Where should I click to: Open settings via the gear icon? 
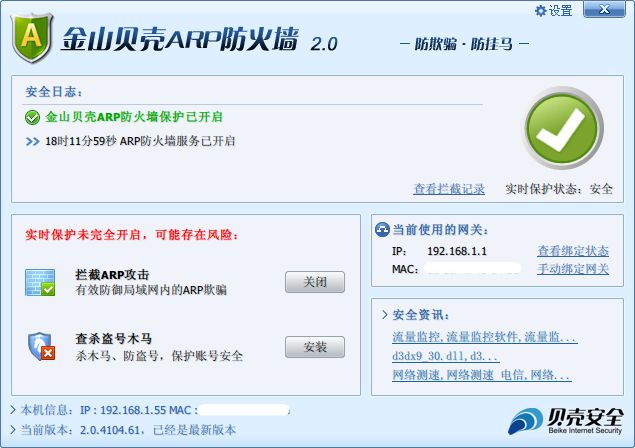click(x=541, y=11)
